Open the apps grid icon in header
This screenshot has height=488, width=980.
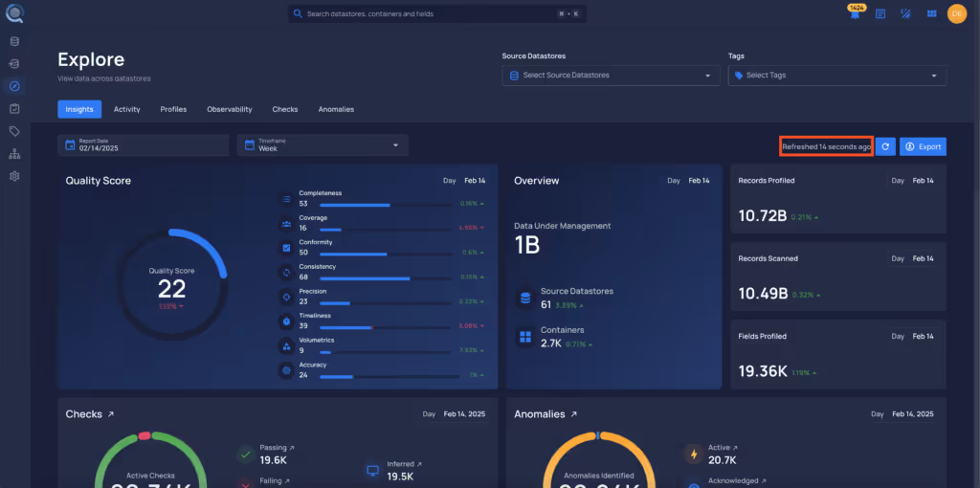(x=931, y=13)
